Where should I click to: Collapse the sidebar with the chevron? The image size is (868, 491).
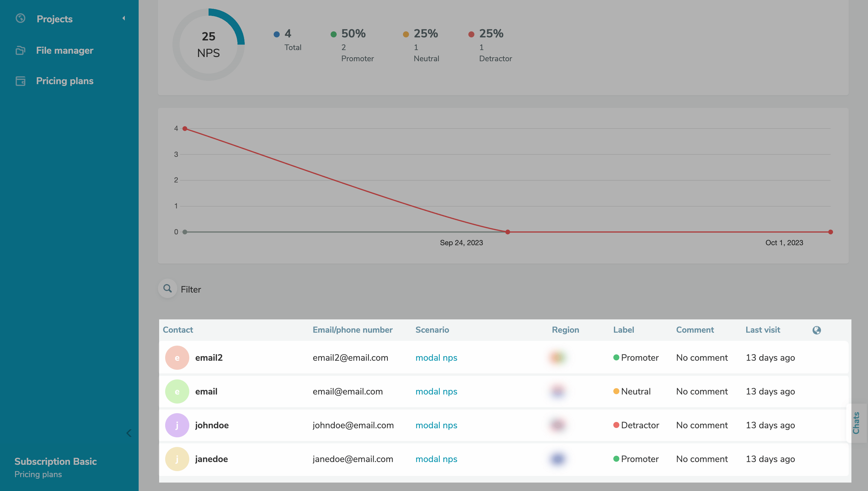[129, 433]
